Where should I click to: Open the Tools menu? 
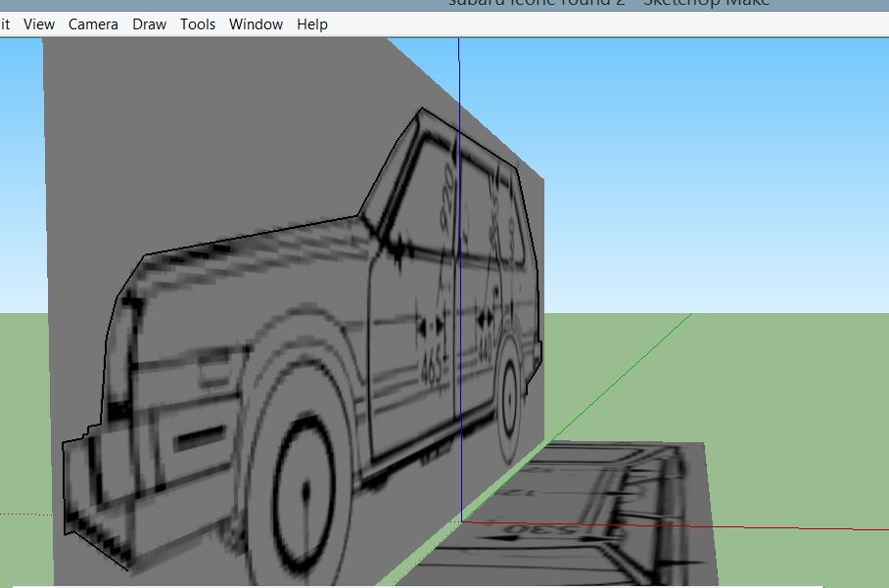[198, 24]
